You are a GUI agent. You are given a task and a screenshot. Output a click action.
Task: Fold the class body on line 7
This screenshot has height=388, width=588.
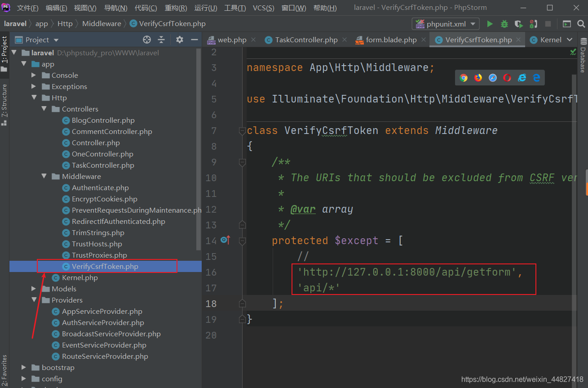tap(243, 131)
